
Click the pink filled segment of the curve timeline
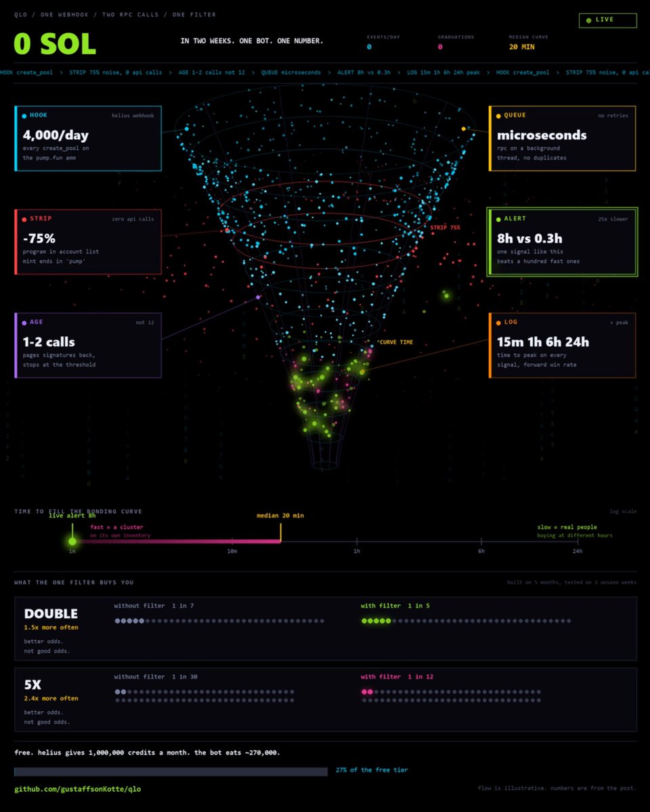(177, 541)
